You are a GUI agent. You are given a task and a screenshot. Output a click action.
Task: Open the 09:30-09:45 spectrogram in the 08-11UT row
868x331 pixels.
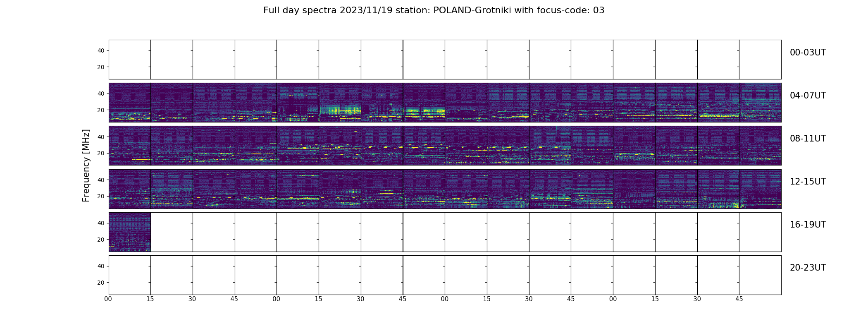382,146
